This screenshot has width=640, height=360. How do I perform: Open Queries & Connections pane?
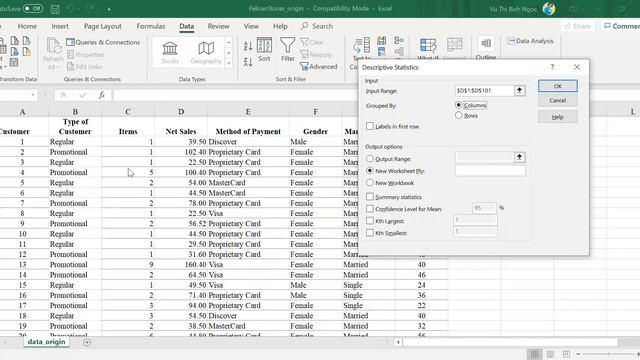tap(103, 42)
